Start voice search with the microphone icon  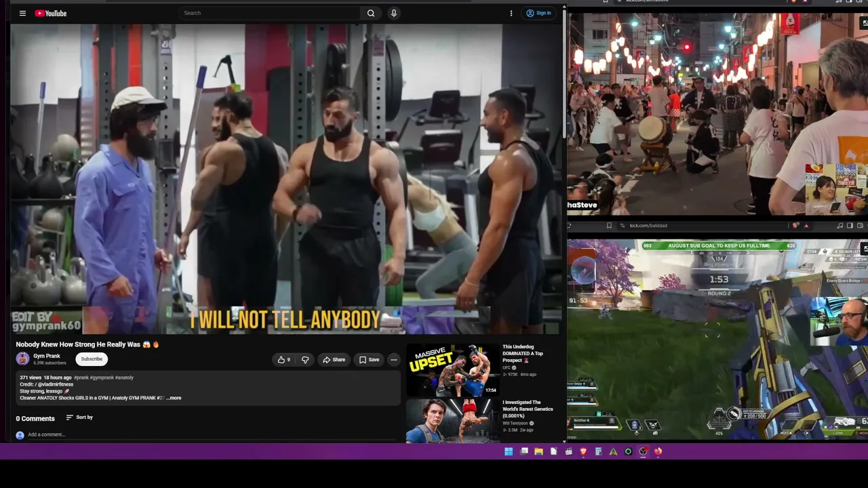(393, 13)
